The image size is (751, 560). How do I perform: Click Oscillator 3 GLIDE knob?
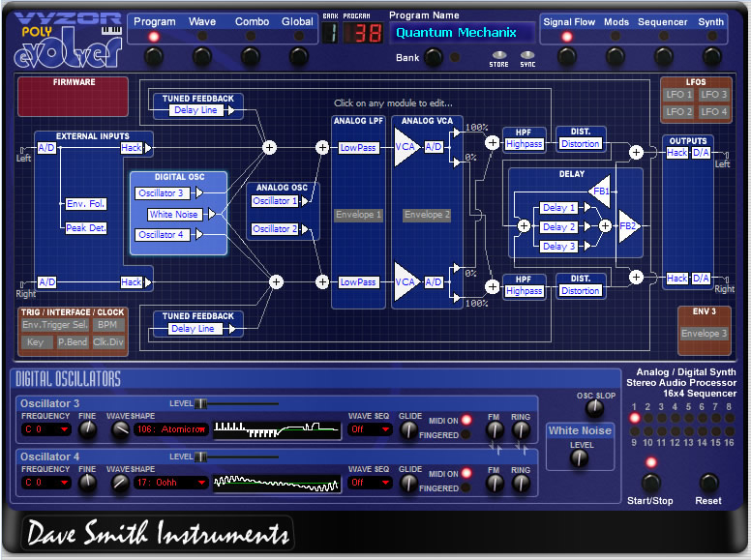click(x=408, y=429)
